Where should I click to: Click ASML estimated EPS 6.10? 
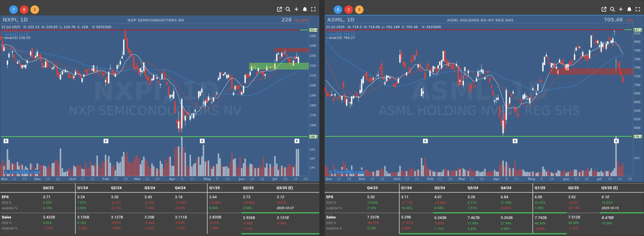point(605,197)
